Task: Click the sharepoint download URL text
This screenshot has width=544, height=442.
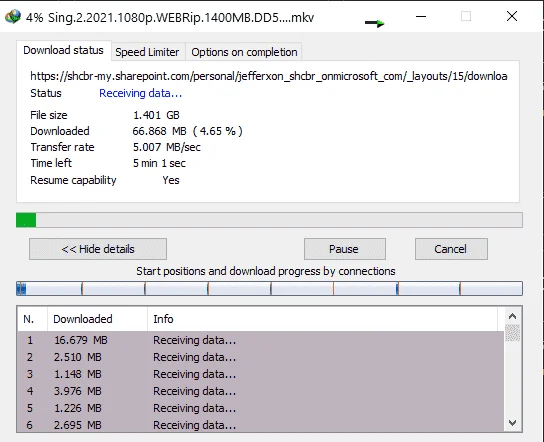Action: coord(269,76)
